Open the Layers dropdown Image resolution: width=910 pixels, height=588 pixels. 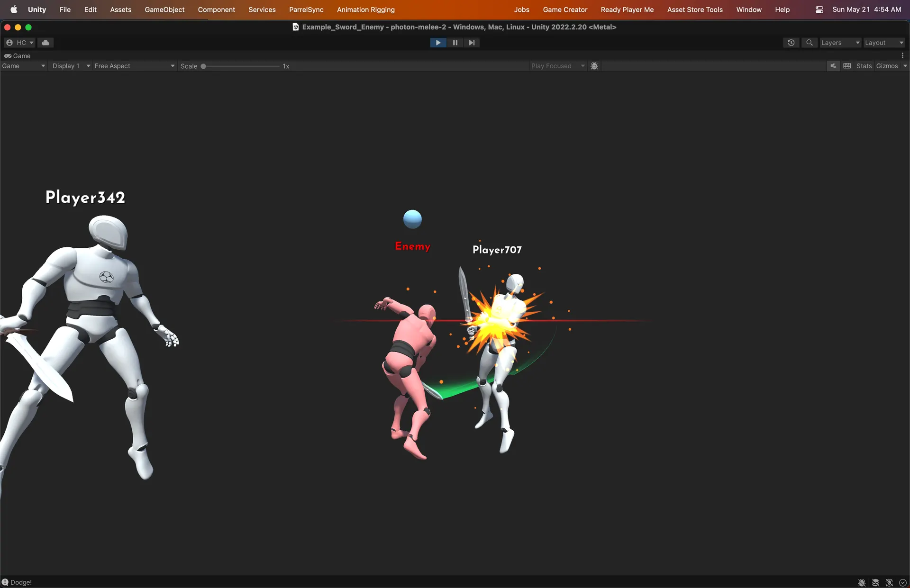pos(840,43)
